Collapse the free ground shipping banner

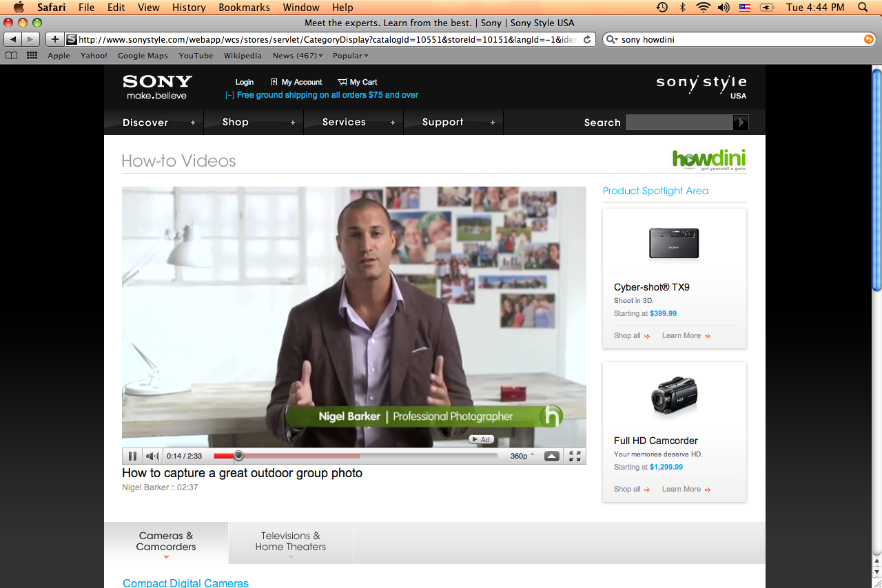(229, 95)
